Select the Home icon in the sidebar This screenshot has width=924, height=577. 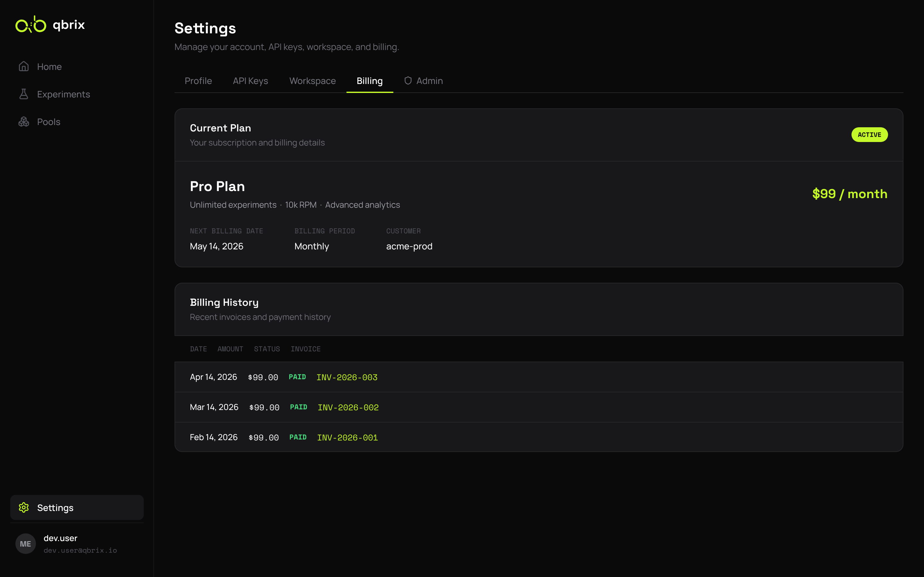pos(24,66)
